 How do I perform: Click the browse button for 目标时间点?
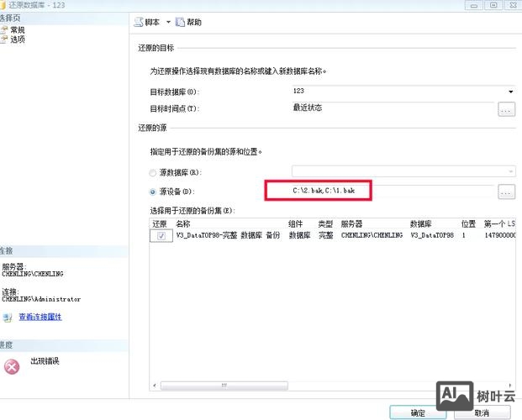pos(506,109)
